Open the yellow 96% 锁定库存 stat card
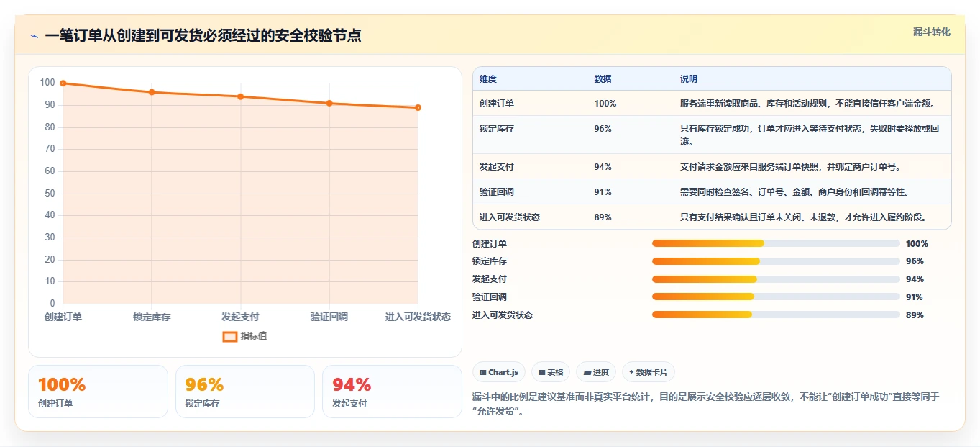Viewport: 980px width, 447px height. point(245,392)
